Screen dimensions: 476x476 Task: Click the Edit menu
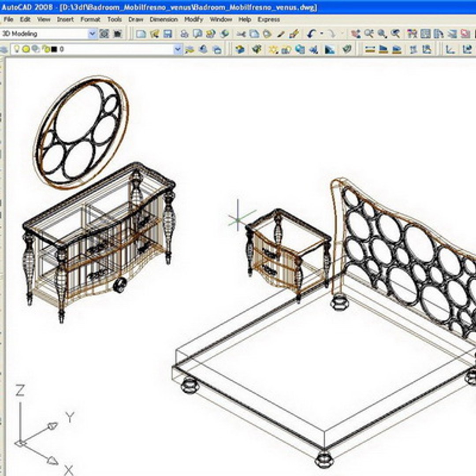pos(25,19)
